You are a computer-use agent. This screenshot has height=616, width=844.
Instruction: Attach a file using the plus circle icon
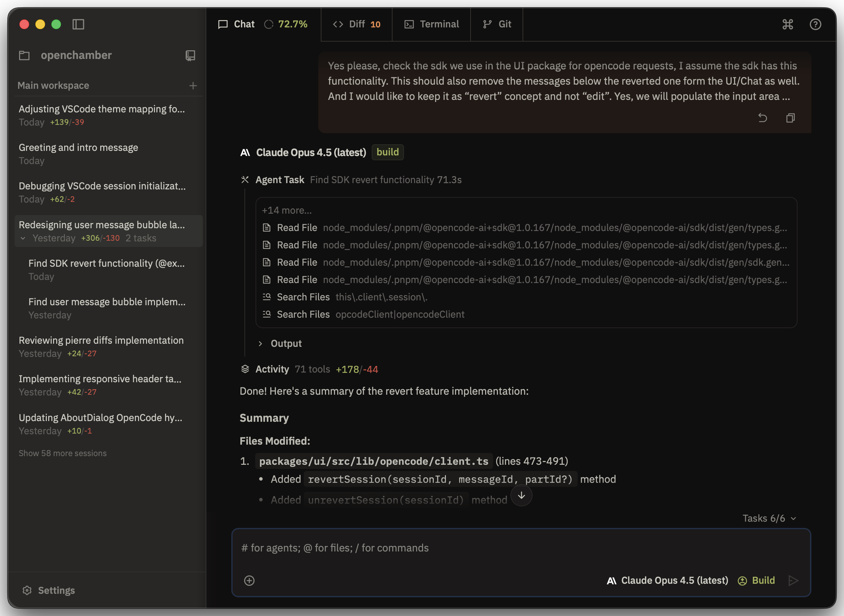[x=249, y=581]
